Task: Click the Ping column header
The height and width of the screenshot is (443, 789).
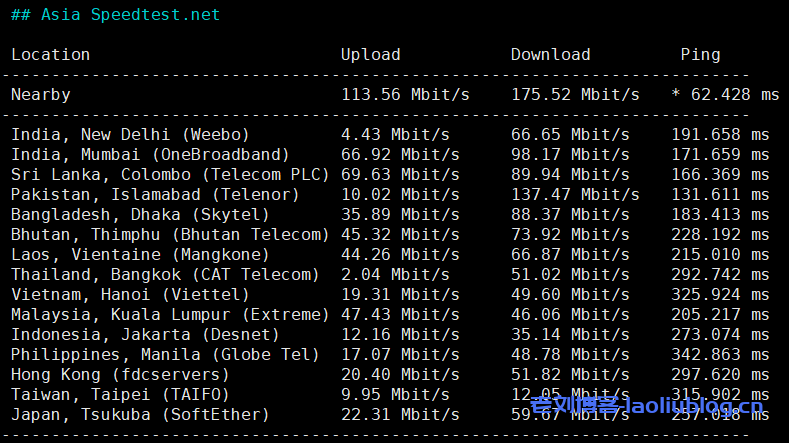Action: 700,55
